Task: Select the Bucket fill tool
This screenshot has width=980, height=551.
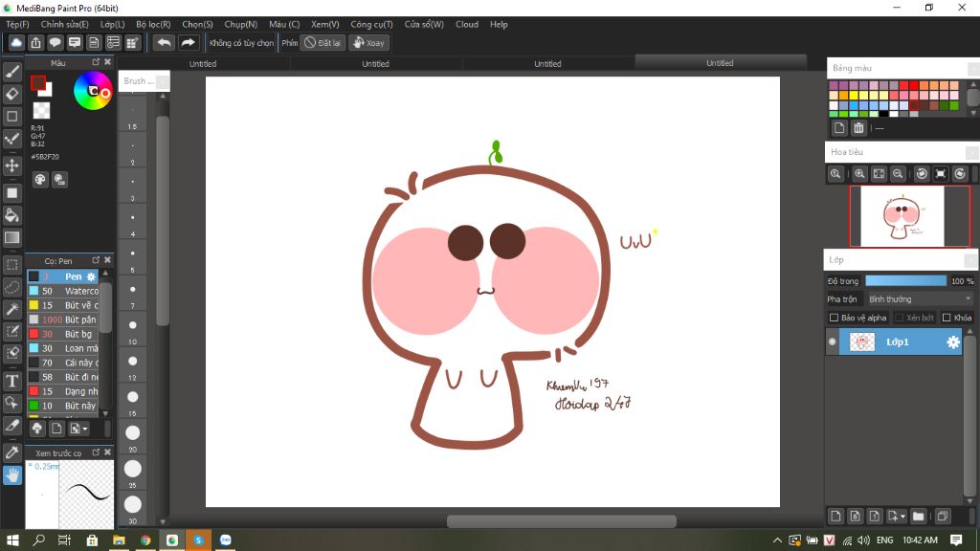Action: pos(11,215)
